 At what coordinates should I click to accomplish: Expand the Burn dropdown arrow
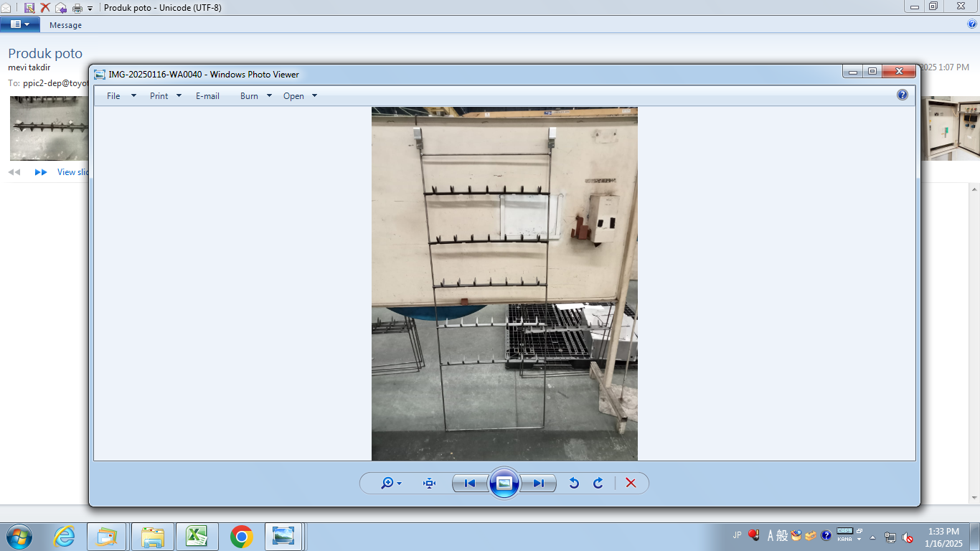pos(270,95)
